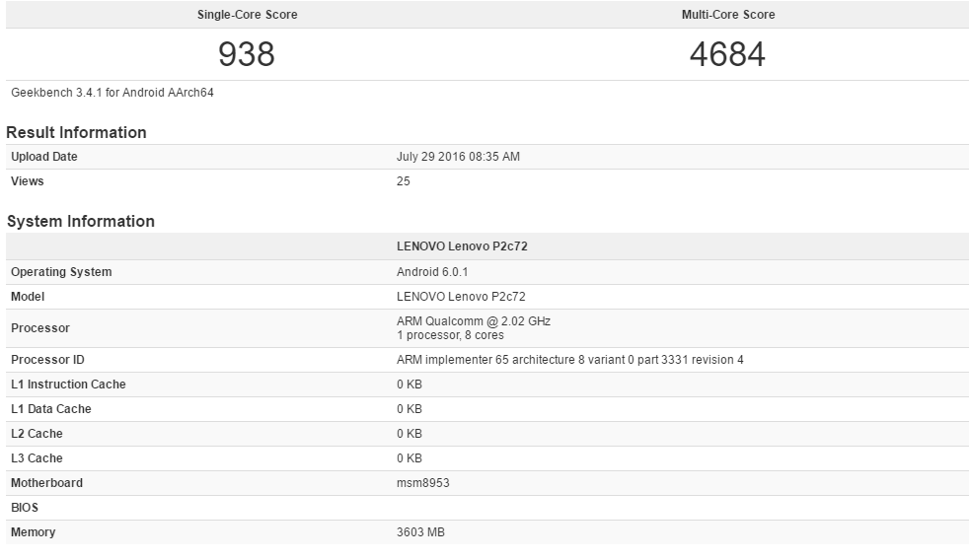Select the date July 29 2016 08:35 AM

click(458, 157)
